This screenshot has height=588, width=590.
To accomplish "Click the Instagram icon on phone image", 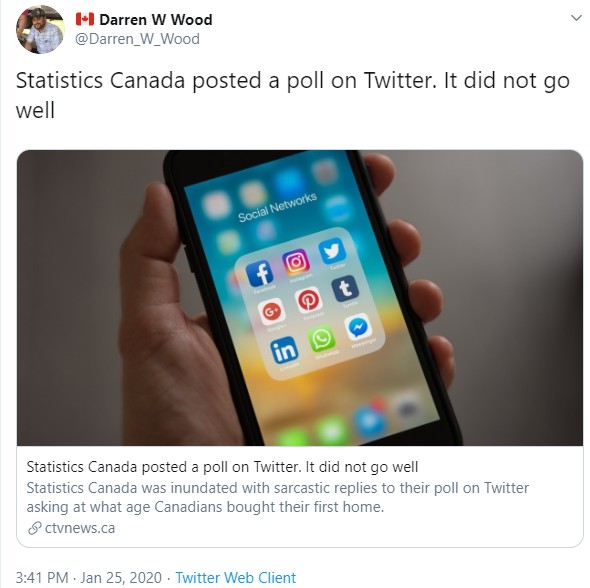I will click(x=297, y=261).
